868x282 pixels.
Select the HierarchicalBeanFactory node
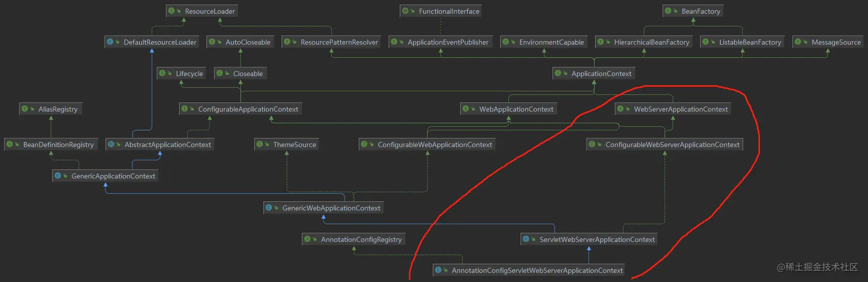pos(644,42)
